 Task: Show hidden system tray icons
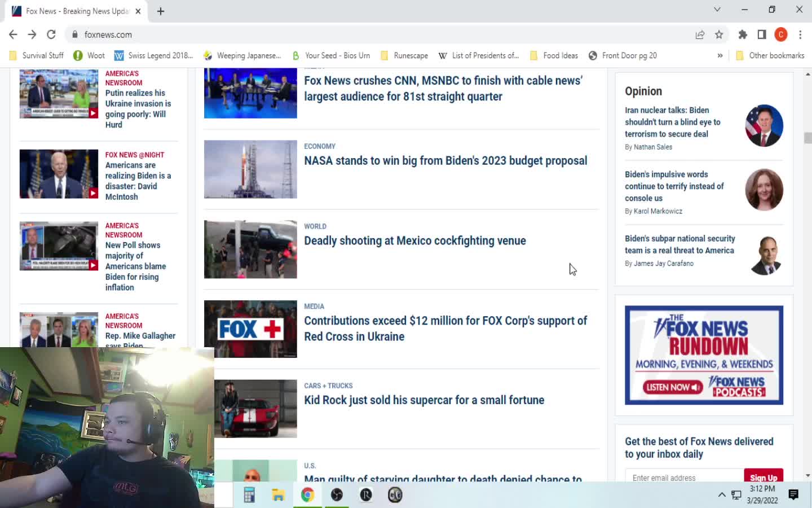(722, 495)
